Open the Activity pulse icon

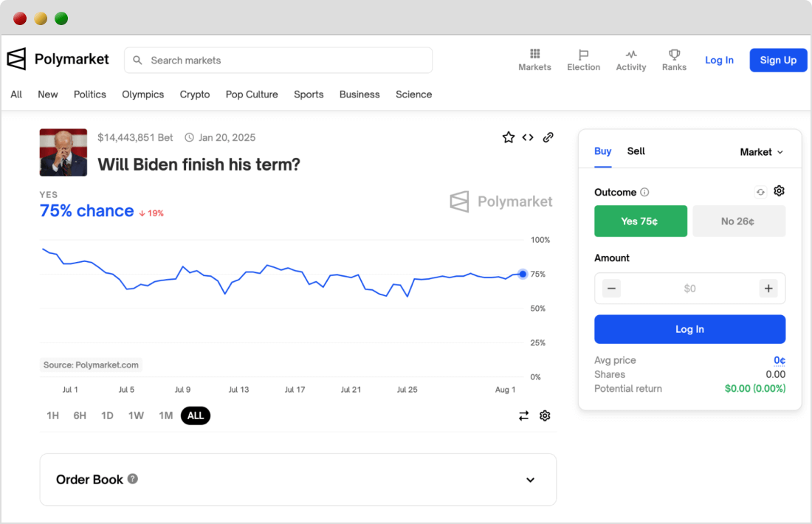[x=631, y=55]
